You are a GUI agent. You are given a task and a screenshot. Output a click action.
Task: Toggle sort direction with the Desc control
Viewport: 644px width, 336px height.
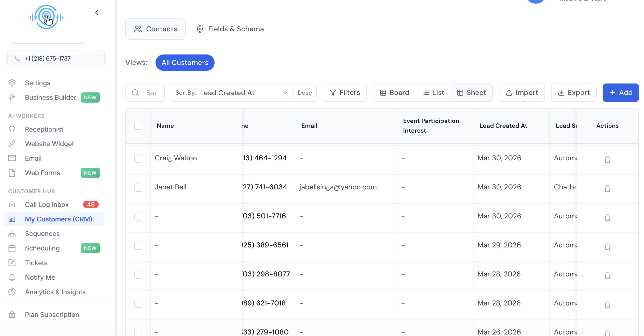point(305,93)
